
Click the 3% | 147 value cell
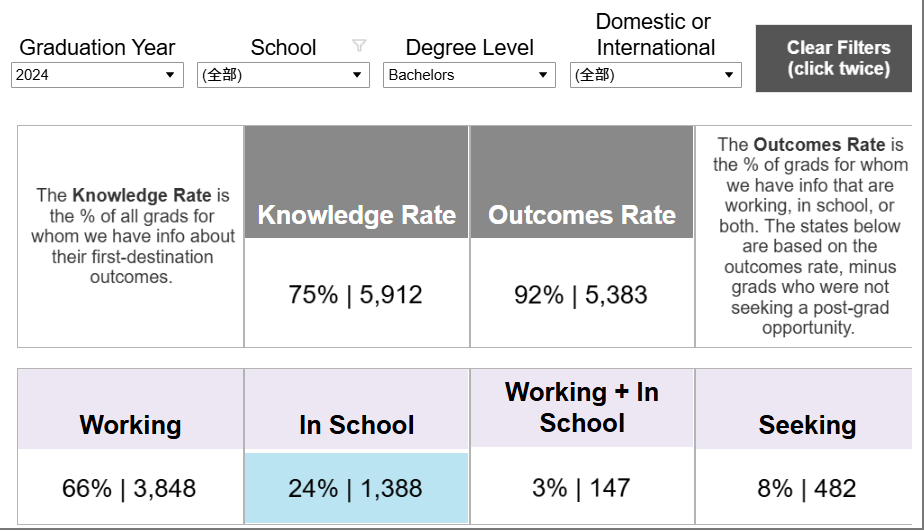(x=582, y=486)
